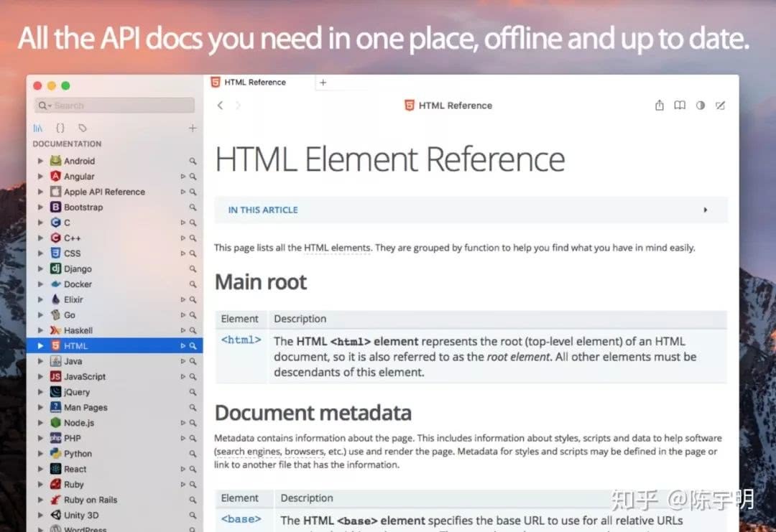The height and width of the screenshot is (532, 776).
Task: Select the Unity 3D docset
Action: coord(114,515)
